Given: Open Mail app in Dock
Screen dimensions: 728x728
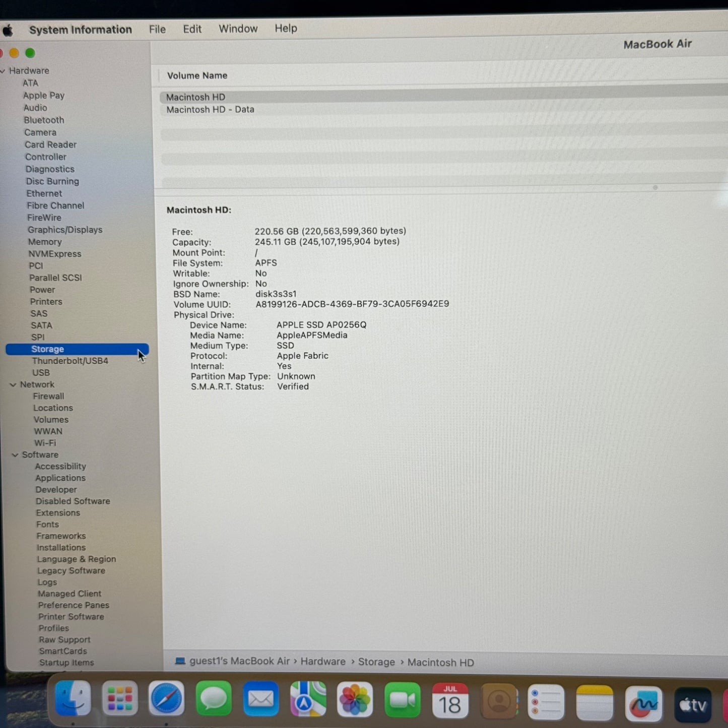Looking at the screenshot, I should [x=261, y=699].
